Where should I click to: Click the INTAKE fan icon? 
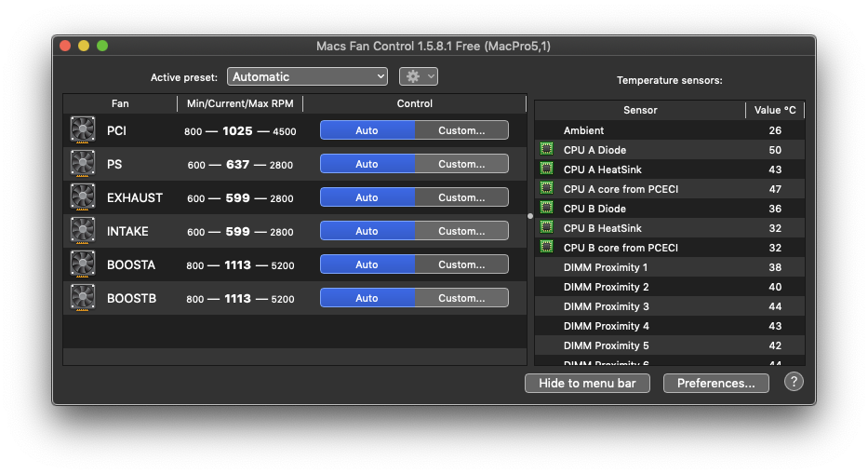[x=83, y=231]
